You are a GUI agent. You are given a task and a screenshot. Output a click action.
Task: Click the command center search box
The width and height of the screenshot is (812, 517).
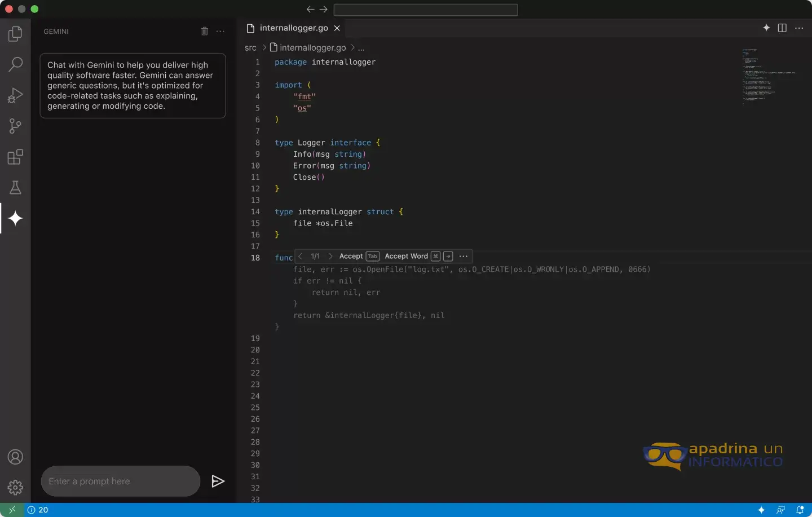coord(426,10)
